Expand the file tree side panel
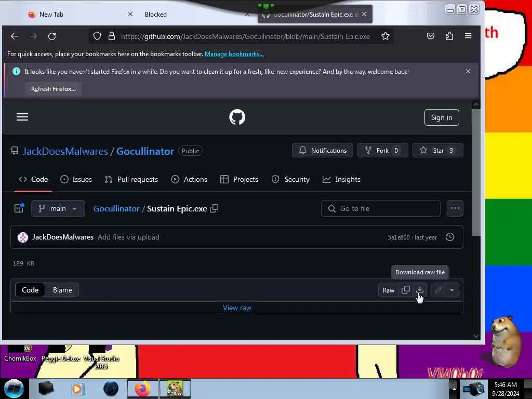 pos(19,208)
